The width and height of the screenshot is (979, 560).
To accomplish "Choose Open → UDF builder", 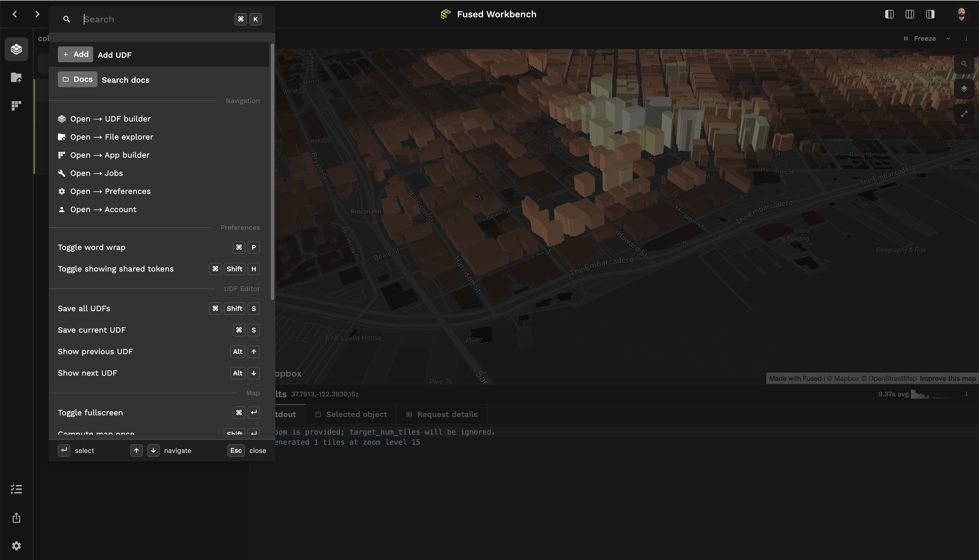I will [x=159, y=119].
